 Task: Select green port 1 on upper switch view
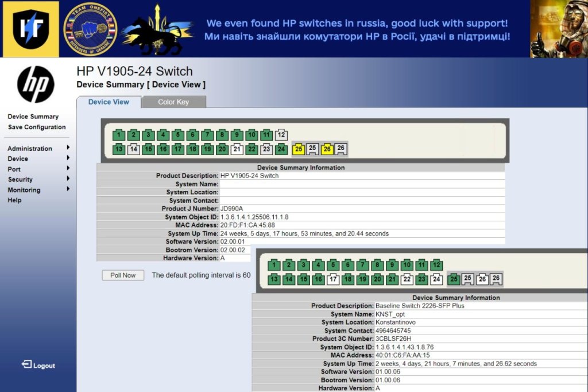(119, 135)
